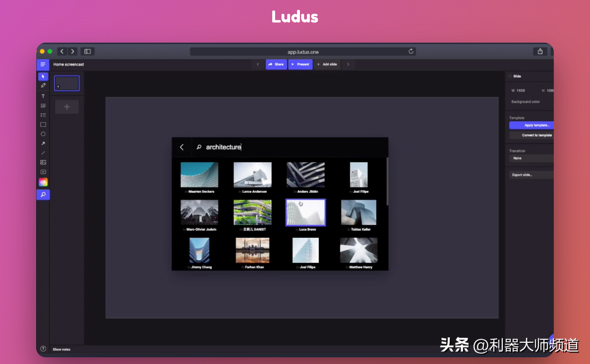Viewport: 590px width, 364px height.
Task: Choose the DANIST green building photo
Action: click(253, 212)
